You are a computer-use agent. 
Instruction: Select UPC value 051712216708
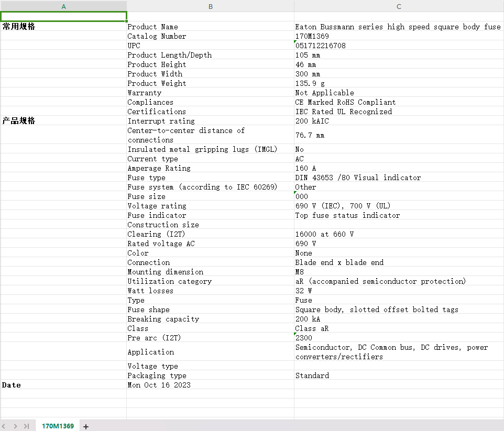click(x=399, y=46)
